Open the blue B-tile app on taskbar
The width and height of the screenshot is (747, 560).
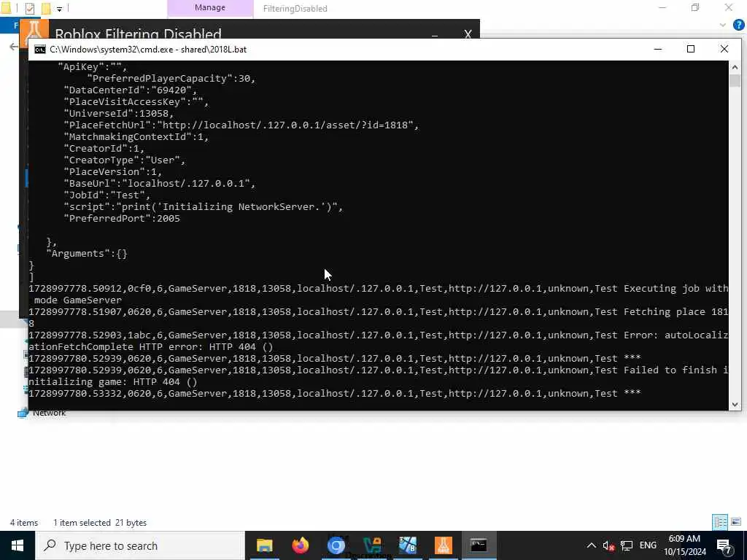[407, 545]
